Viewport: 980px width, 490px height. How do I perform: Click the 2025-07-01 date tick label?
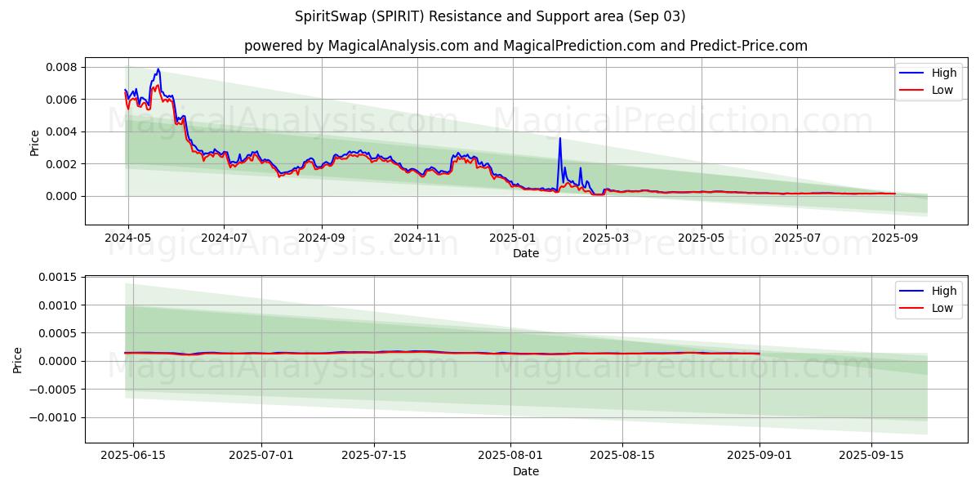261,457
